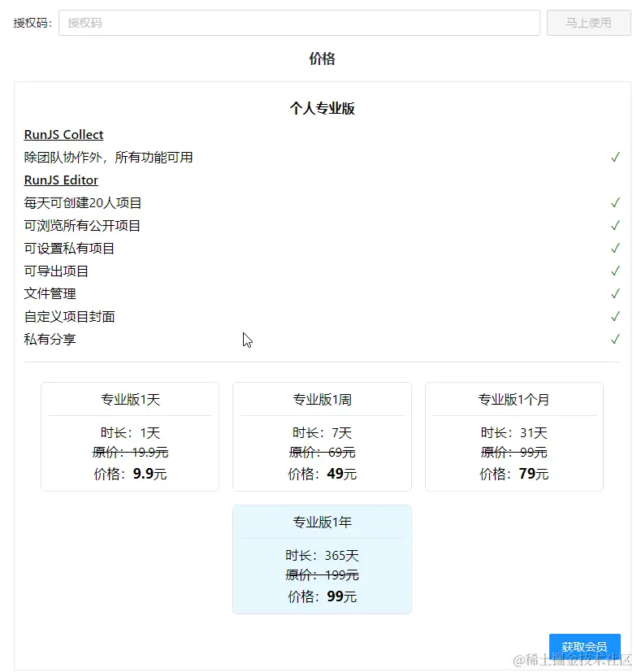Screen dimensions: 637x672
Task: Select the 专业版1年 plan card
Action: (322, 559)
